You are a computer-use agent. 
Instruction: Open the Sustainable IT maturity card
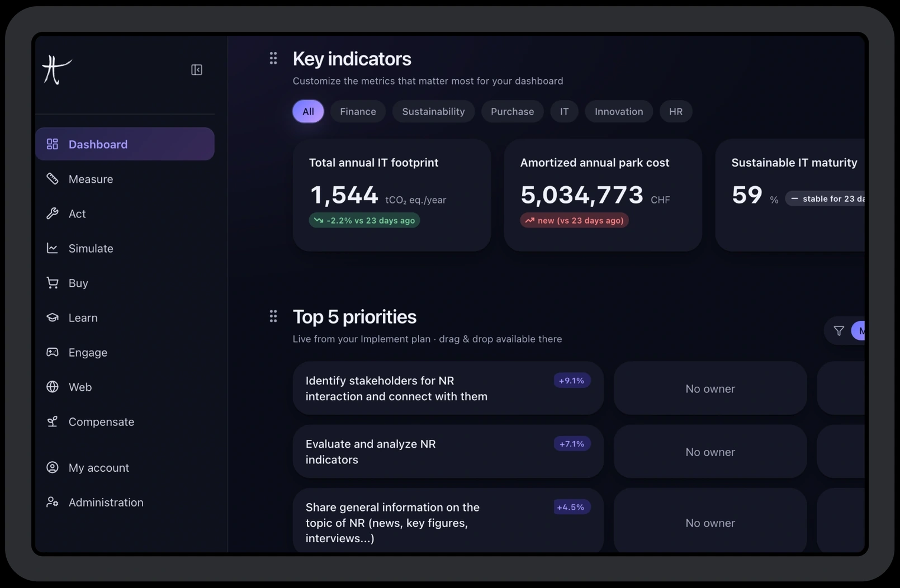coord(790,195)
